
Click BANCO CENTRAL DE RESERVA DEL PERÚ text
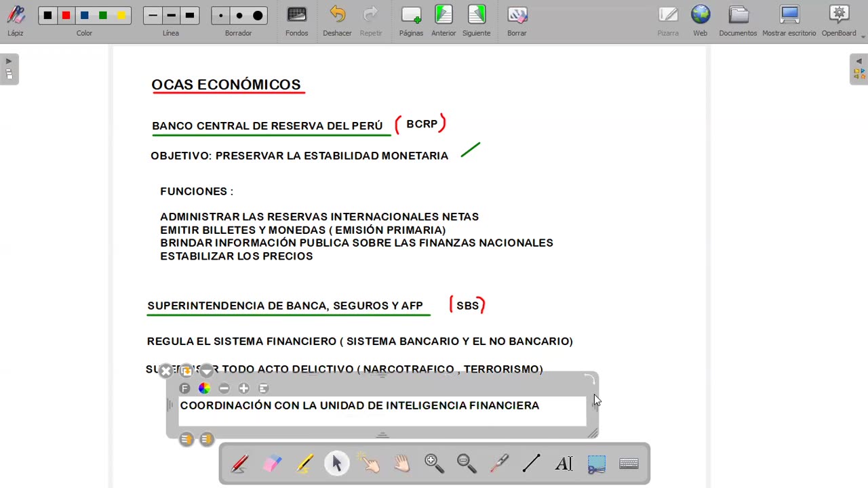click(267, 126)
